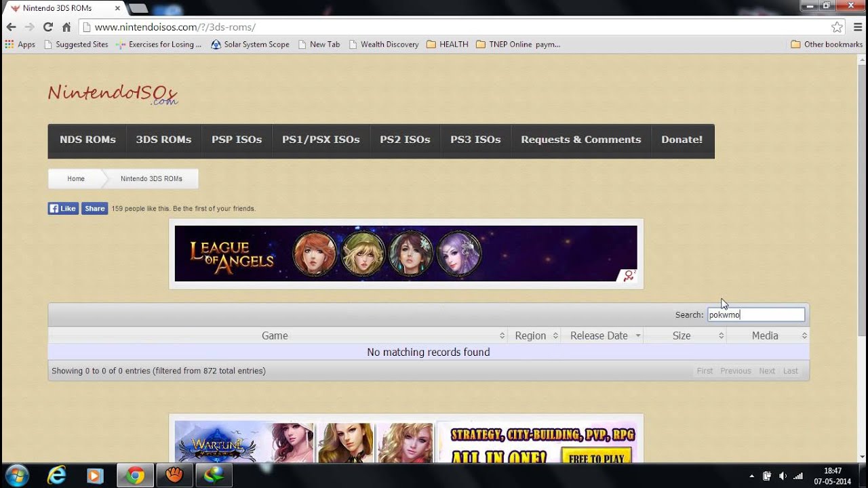The width and height of the screenshot is (868, 488).
Task: Open TNEP Online paym bookmark folder
Action: click(x=518, y=44)
